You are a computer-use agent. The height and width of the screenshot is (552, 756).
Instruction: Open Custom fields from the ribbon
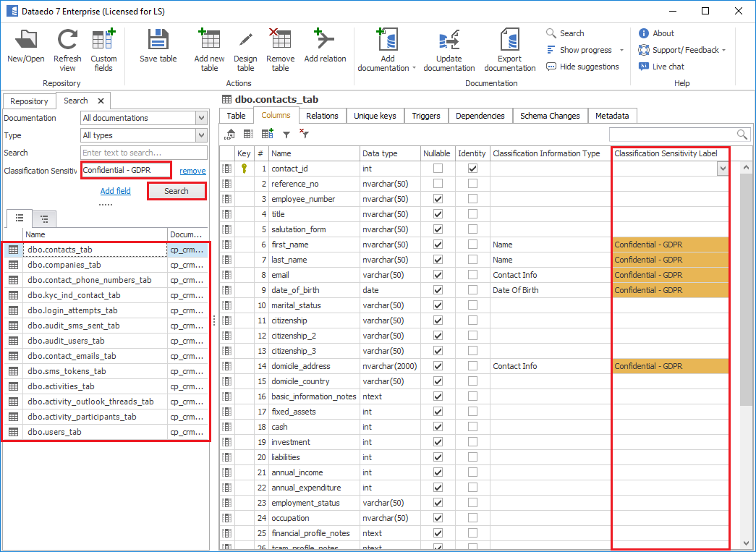pos(103,41)
